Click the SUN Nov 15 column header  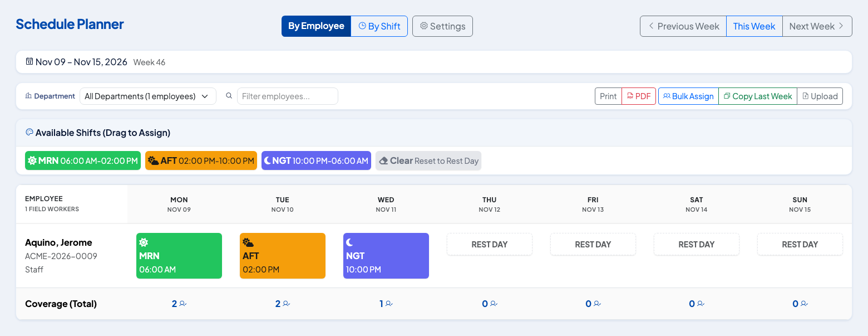click(x=800, y=204)
